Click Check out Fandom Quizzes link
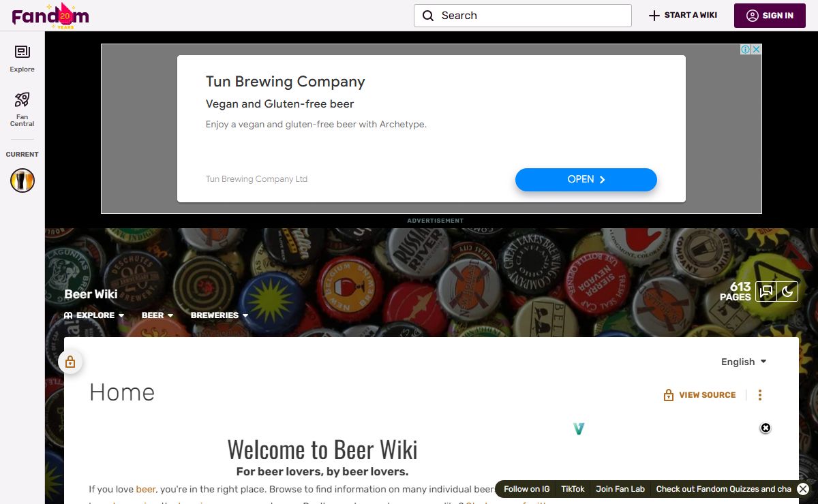This screenshot has height=504, width=818. 723,489
